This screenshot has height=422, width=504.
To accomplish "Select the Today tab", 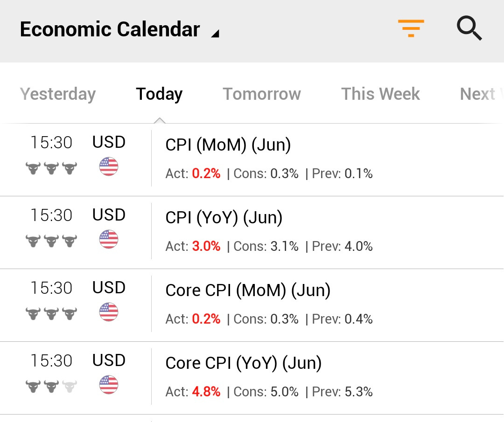I will [x=159, y=94].
